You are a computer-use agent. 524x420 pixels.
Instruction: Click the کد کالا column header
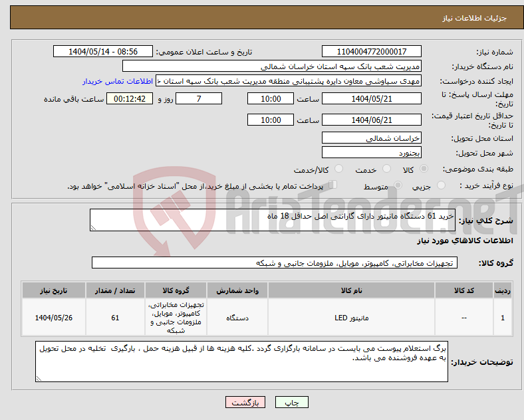click(x=464, y=290)
